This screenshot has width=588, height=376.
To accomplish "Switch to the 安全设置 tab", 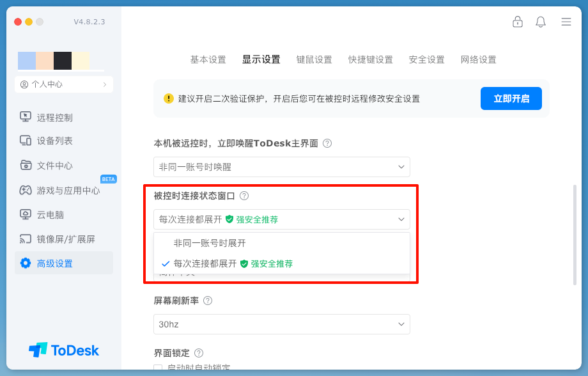I will (426, 59).
